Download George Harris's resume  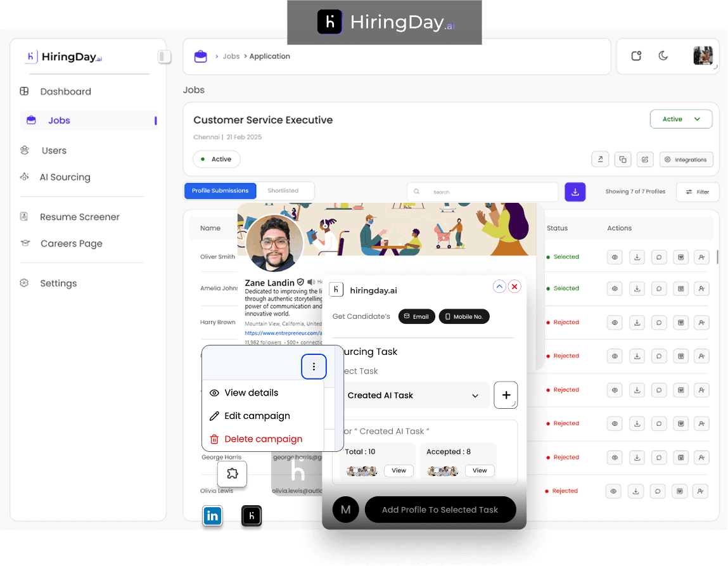tap(637, 458)
